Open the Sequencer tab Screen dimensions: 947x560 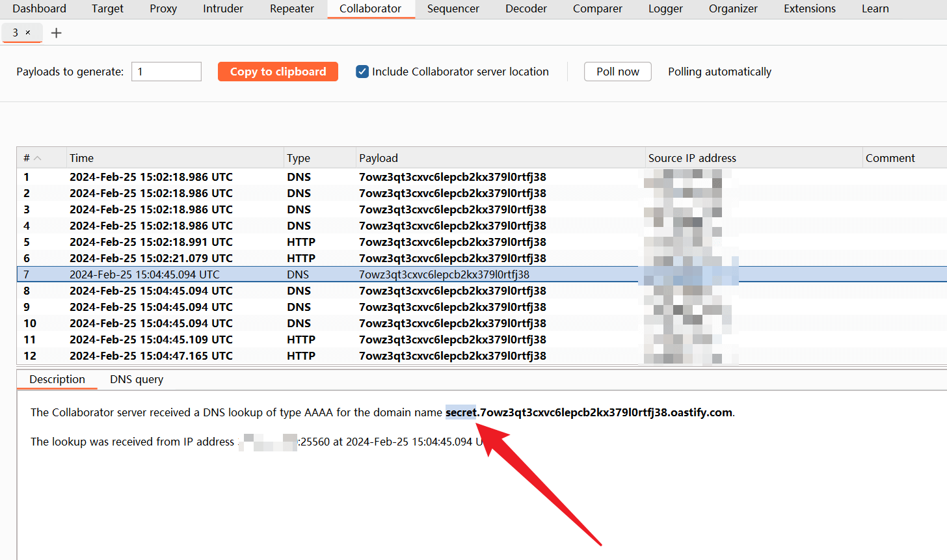[x=453, y=8]
